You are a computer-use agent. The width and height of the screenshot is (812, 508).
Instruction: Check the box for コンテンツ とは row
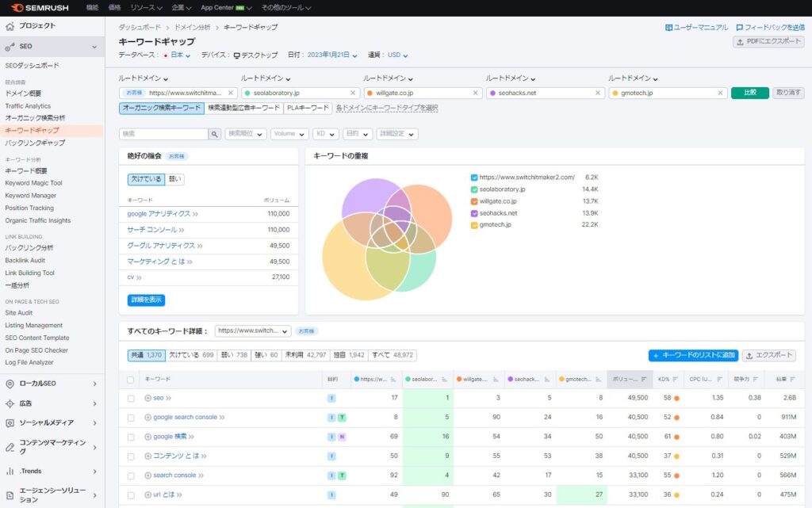click(131, 456)
